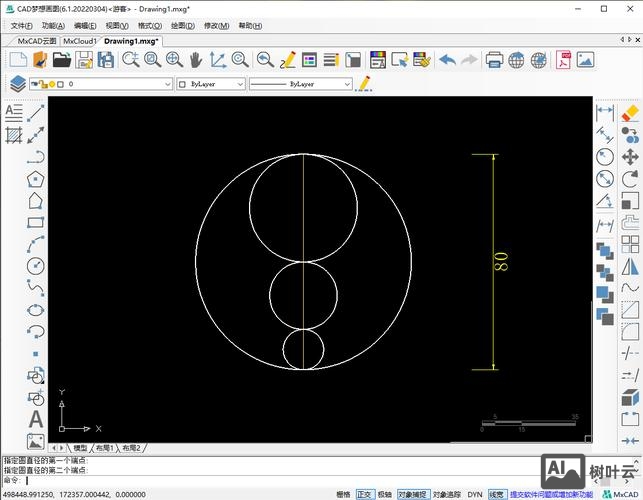Select the polygon drawing tool
The width and height of the screenshot is (643, 500).
click(x=36, y=179)
